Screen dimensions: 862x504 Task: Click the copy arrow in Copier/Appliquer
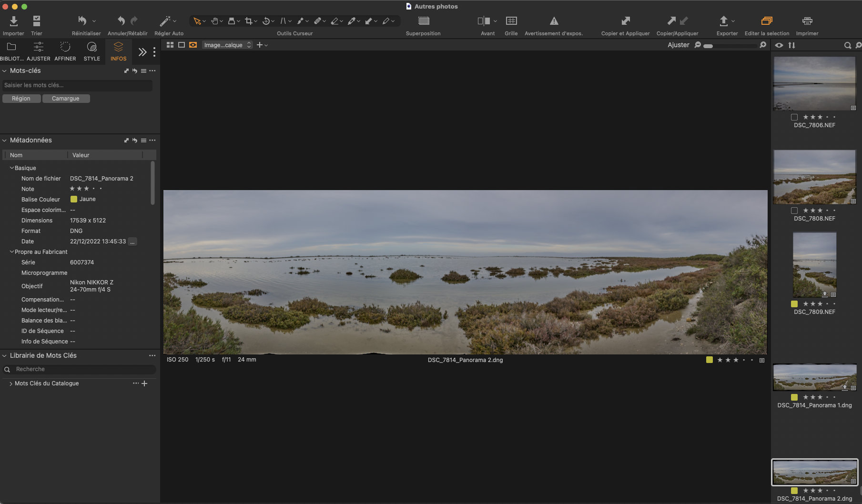click(671, 21)
